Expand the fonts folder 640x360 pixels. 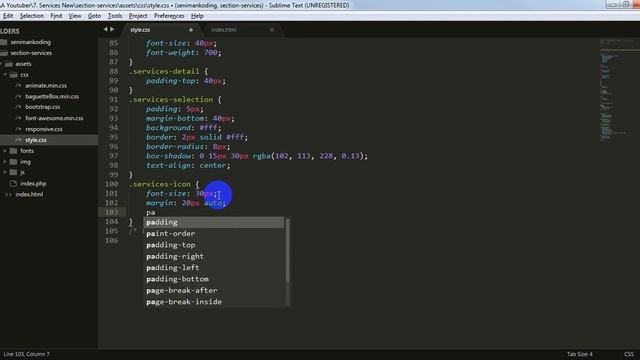point(5,151)
